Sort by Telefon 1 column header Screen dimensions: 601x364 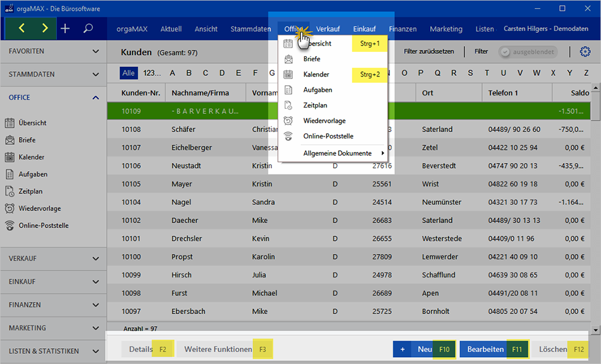(x=503, y=93)
